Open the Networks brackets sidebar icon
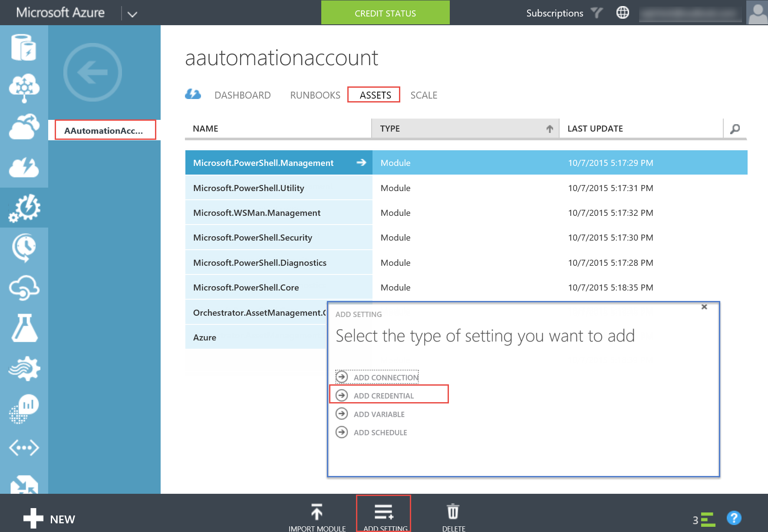 pyautogui.click(x=24, y=448)
